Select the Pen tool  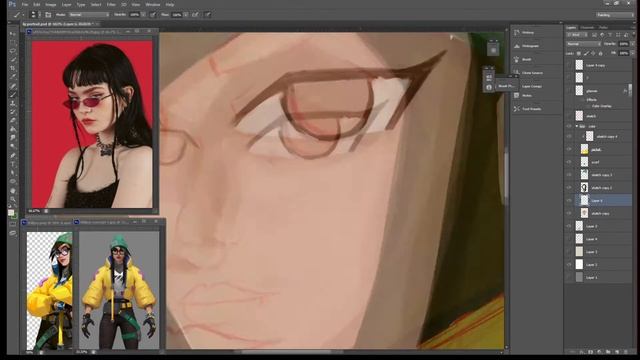[13, 156]
